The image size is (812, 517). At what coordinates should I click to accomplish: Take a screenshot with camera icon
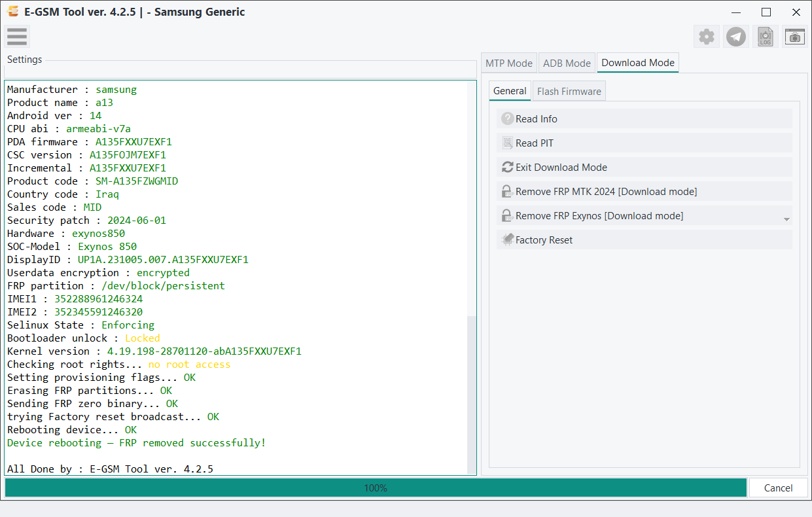click(794, 37)
